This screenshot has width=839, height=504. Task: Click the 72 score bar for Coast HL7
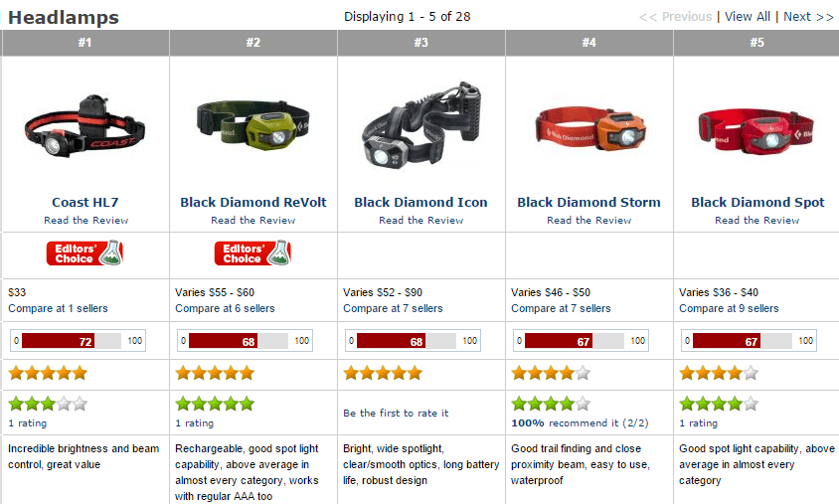[79, 340]
